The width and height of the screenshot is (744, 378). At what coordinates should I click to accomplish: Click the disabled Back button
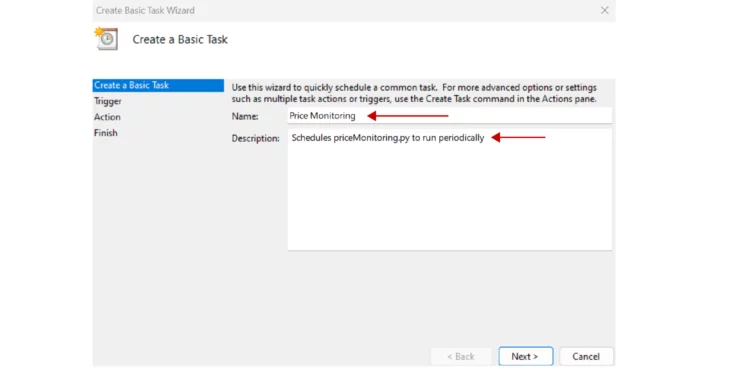tap(460, 356)
